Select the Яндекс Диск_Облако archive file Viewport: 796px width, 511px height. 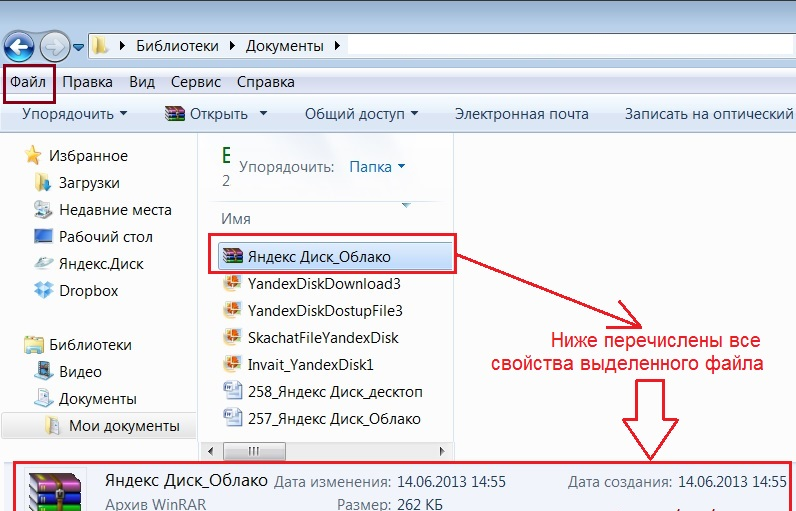pyautogui.click(x=336, y=256)
